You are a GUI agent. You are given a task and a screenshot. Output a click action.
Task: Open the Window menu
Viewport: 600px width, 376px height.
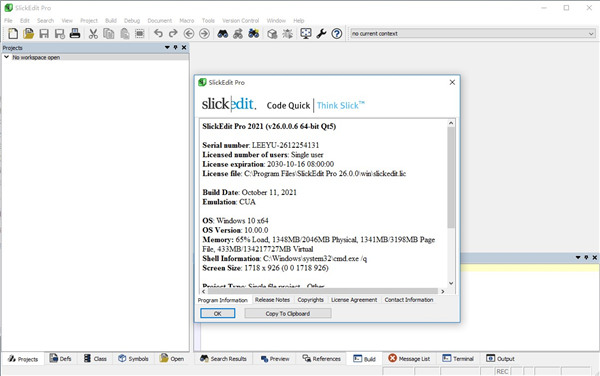(276, 21)
